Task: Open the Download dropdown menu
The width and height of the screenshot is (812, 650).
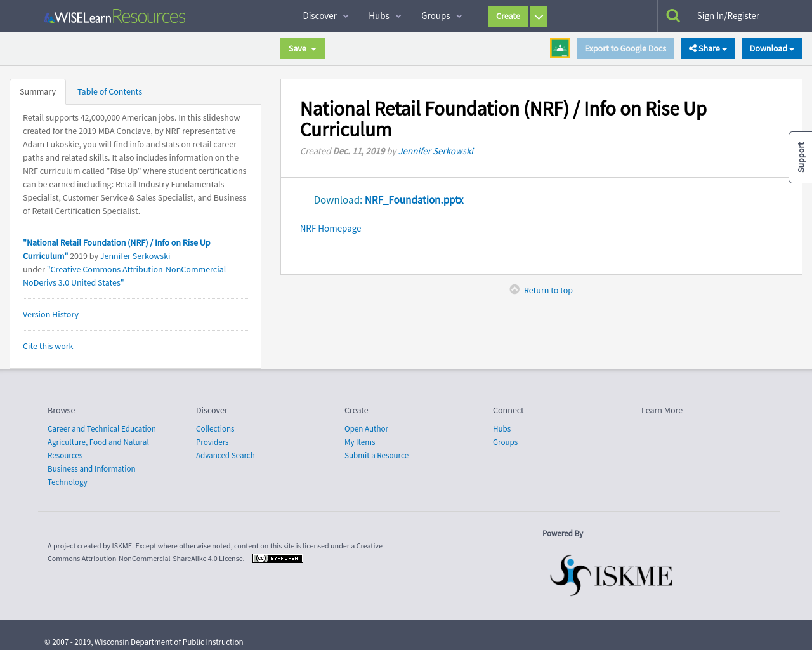Action: coord(771,48)
